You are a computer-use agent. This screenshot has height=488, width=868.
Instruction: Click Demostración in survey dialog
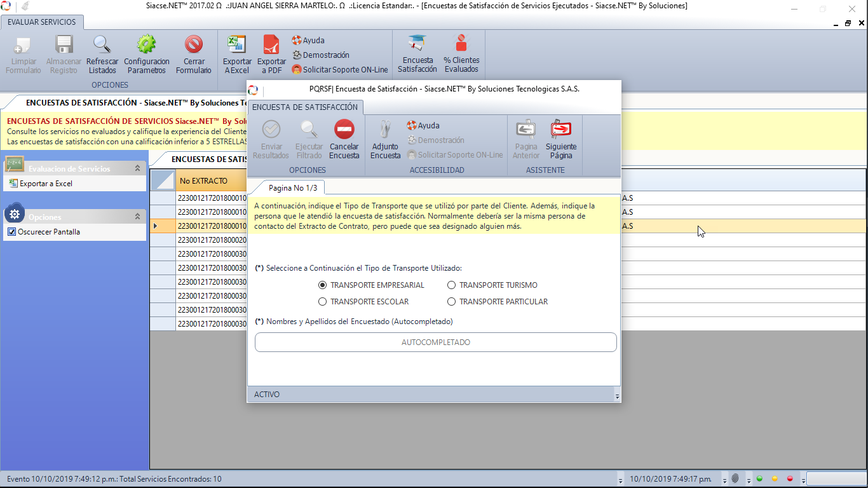point(436,140)
